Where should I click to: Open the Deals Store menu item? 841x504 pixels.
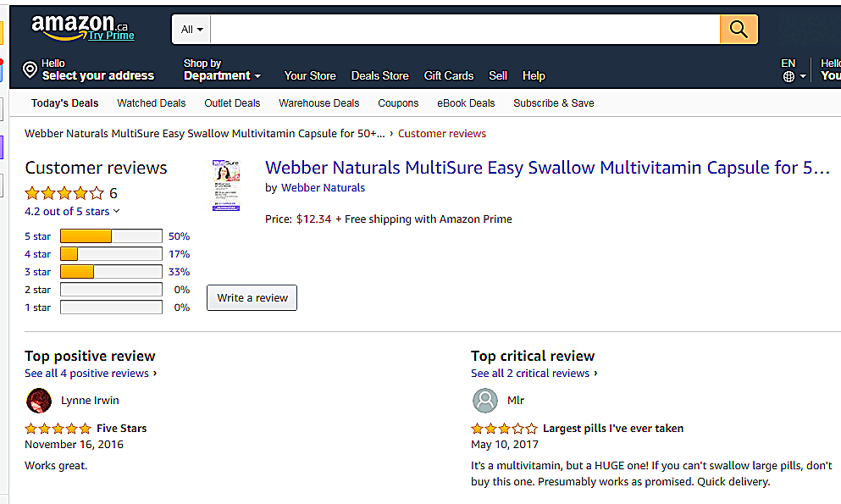(379, 75)
